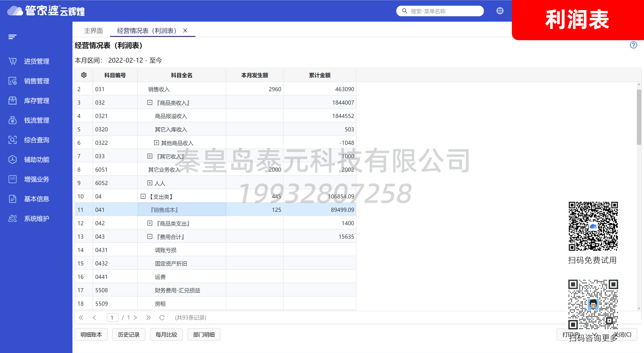Click the page number input box

click(112, 317)
